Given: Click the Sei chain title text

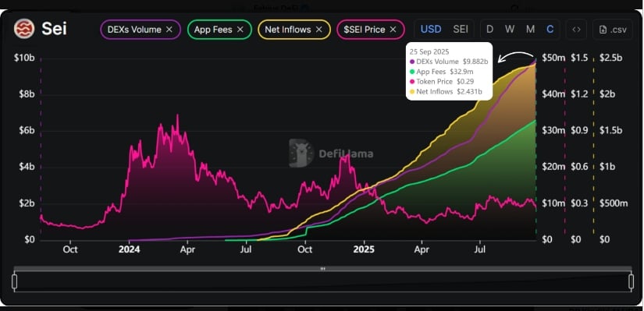Looking at the screenshot, I should tap(54, 29).
